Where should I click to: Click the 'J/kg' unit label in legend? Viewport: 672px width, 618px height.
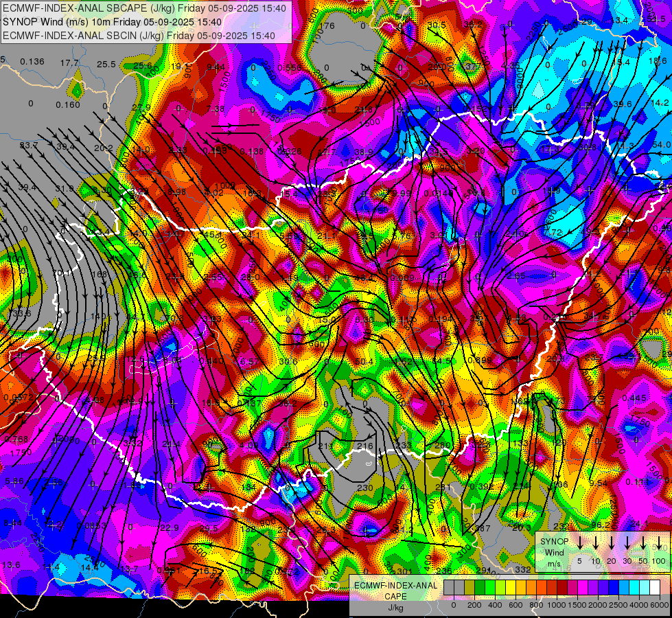pyautogui.click(x=395, y=608)
